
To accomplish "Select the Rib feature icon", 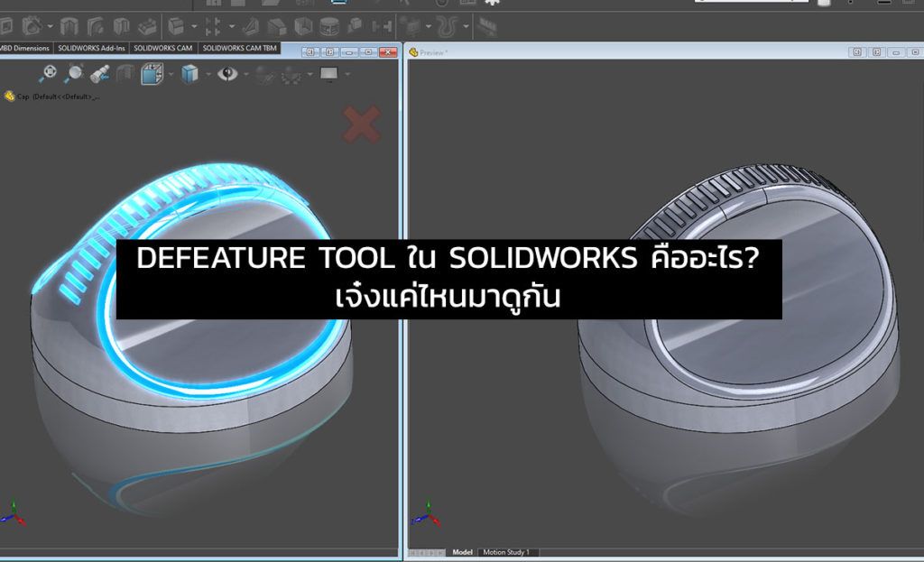I will tap(251, 26).
